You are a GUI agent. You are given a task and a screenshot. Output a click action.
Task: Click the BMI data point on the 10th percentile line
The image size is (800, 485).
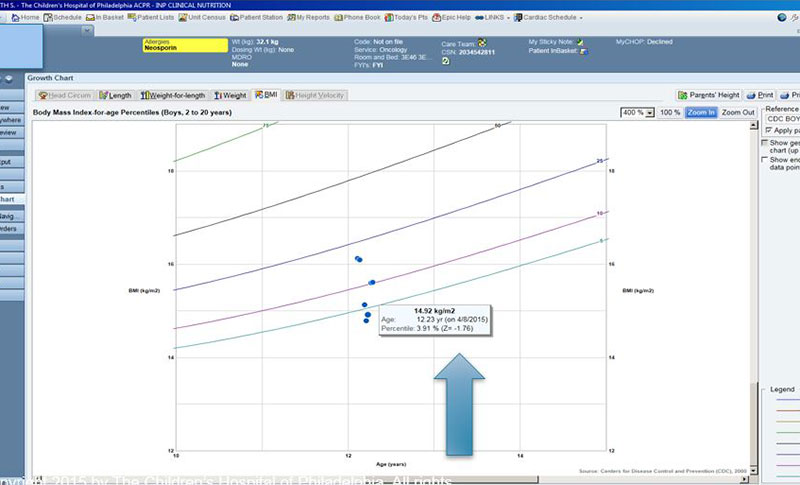point(372,283)
